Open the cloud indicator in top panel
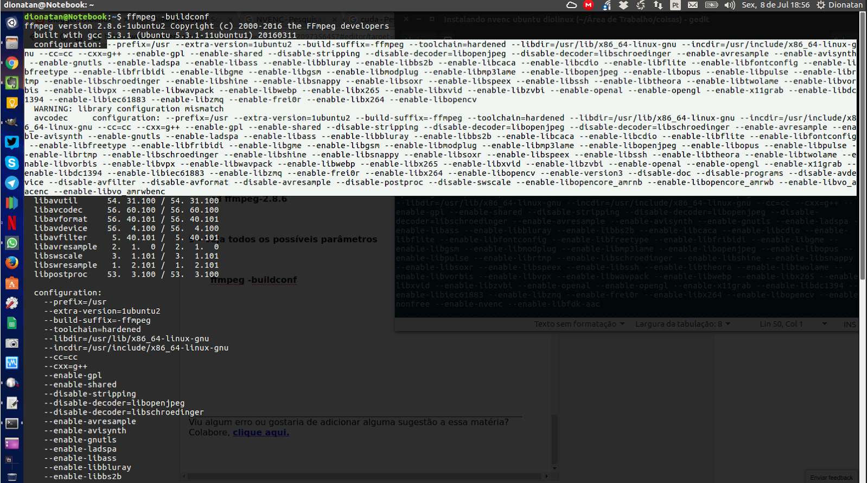This screenshot has width=868, height=483. (x=571, y=5)
